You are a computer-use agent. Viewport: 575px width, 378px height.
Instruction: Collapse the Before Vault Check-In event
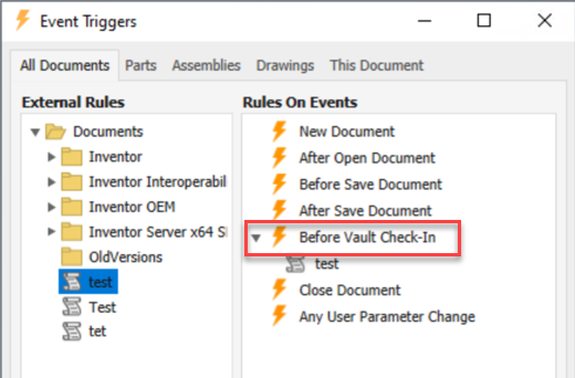point(256,238)
